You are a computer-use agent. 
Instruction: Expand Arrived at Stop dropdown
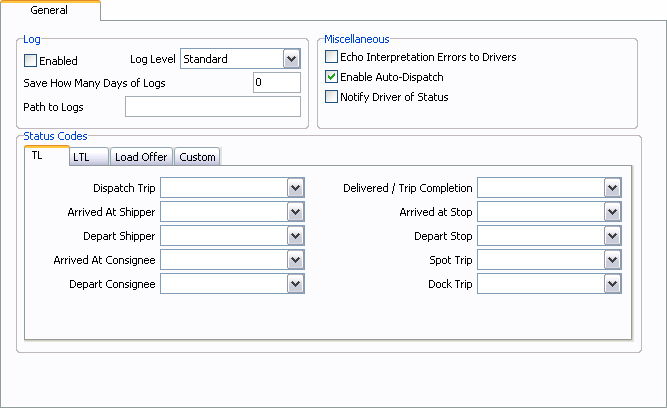tap(612, 212)
